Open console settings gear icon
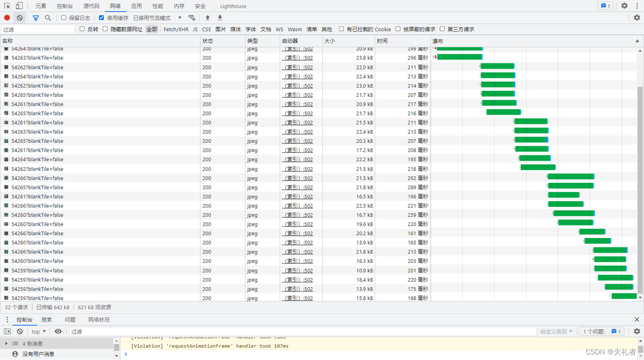This screenshot has width=644, height=360. [637, 332]
